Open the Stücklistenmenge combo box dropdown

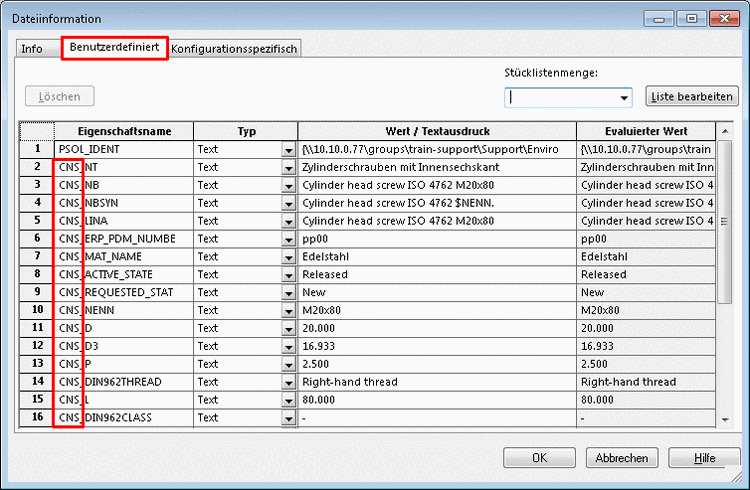[624, 98]
